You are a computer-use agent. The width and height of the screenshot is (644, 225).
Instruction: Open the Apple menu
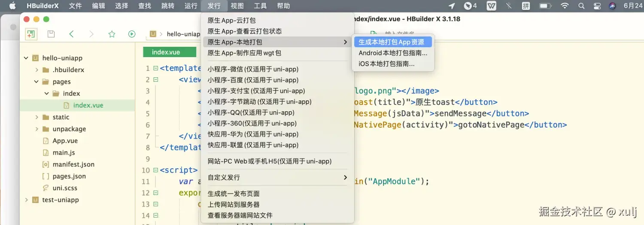[12, 6]
